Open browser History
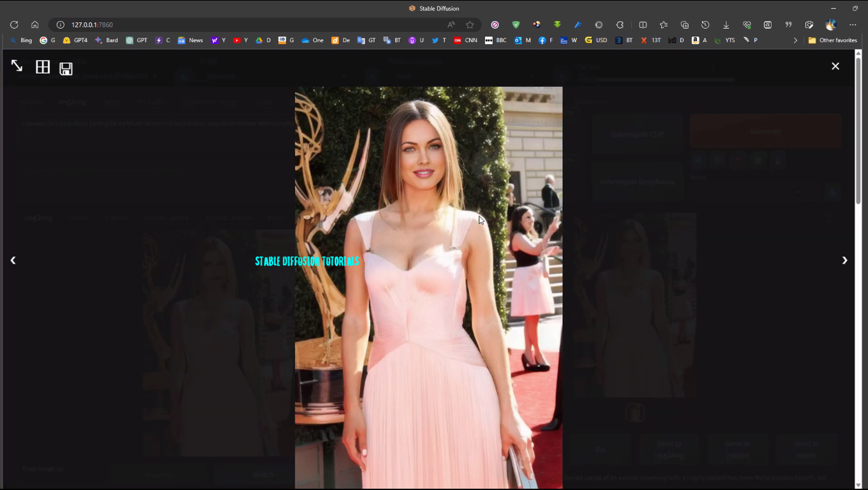This screenshot has width=868, height=490. [x=705, y=25]
